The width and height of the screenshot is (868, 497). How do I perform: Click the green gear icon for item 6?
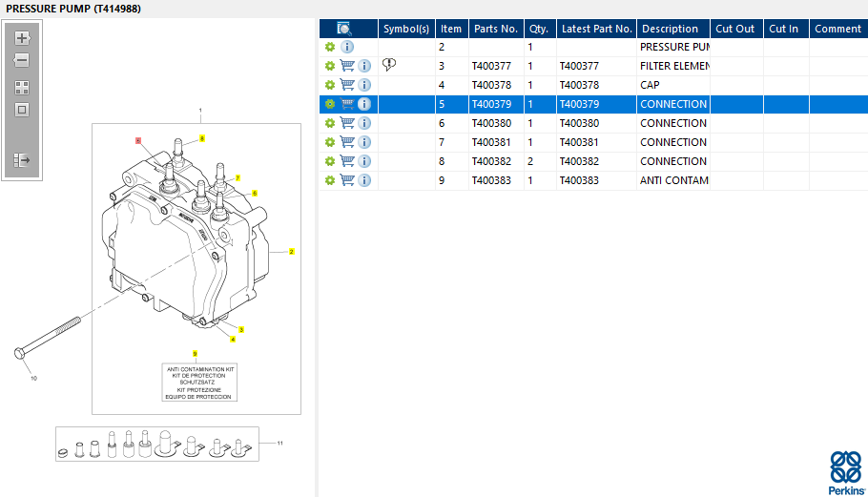point(330,123)
